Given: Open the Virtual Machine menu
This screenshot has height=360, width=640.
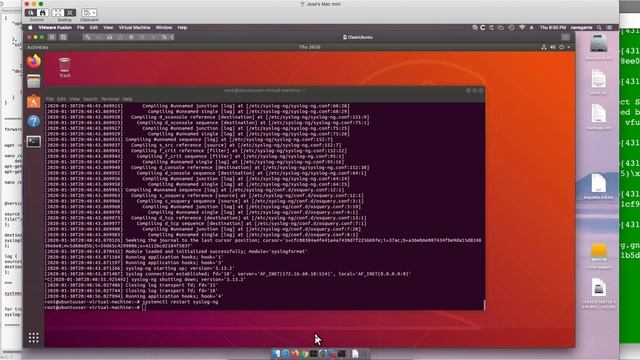Looking at the screenshot, I should pos(134,27).
